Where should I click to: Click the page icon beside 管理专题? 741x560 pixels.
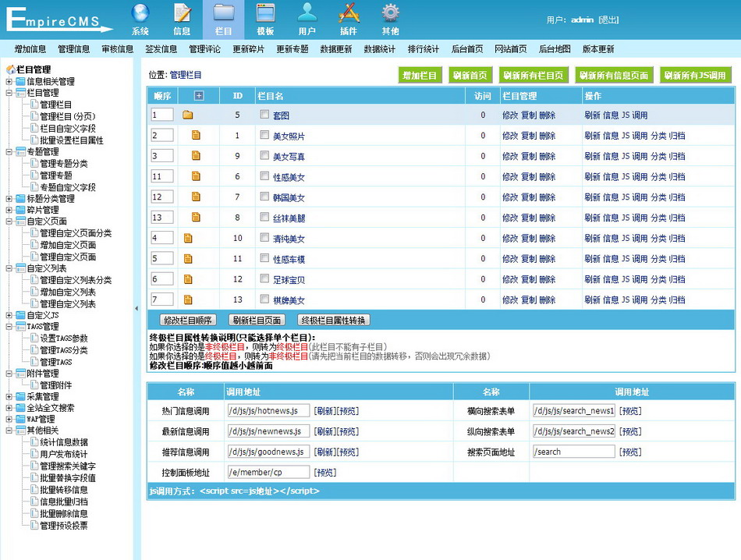coord(34,175)
